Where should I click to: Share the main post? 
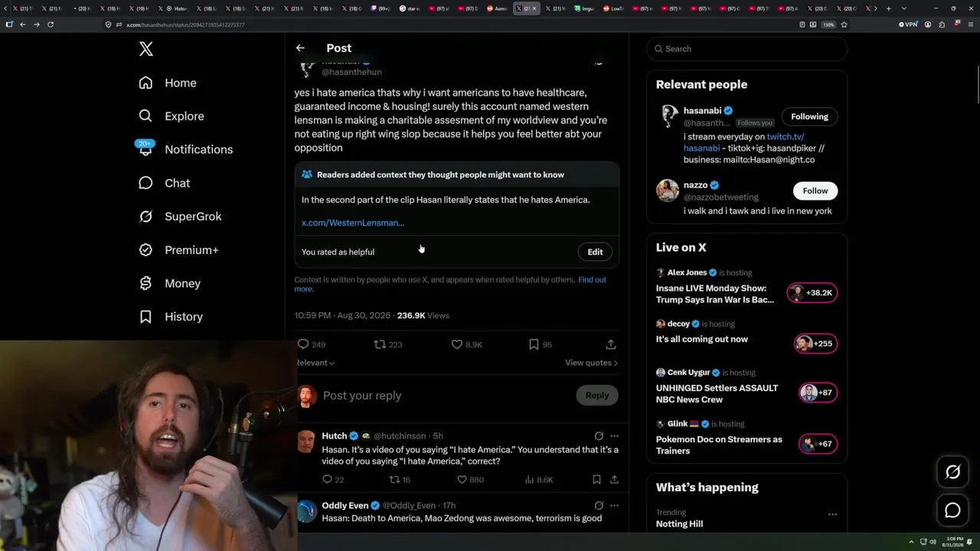[x=610, y=344]
